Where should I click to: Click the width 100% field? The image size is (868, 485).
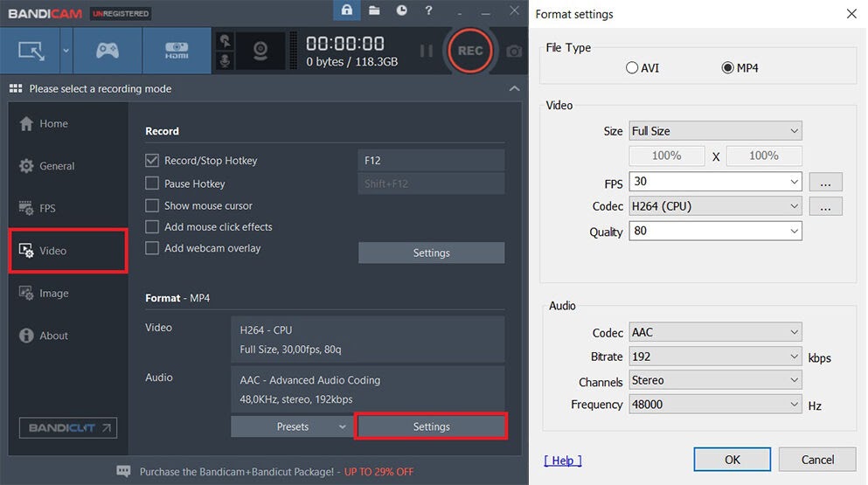coord(666,156)
